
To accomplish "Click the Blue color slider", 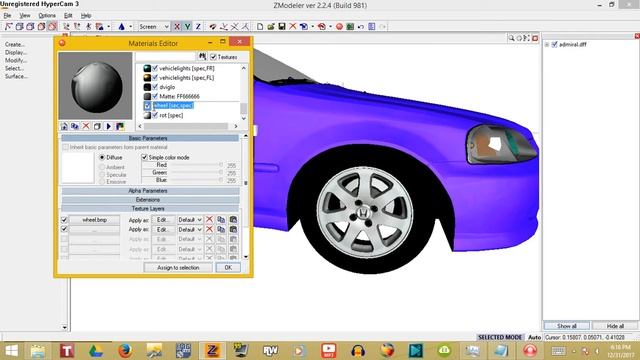I will pos(197,180).
